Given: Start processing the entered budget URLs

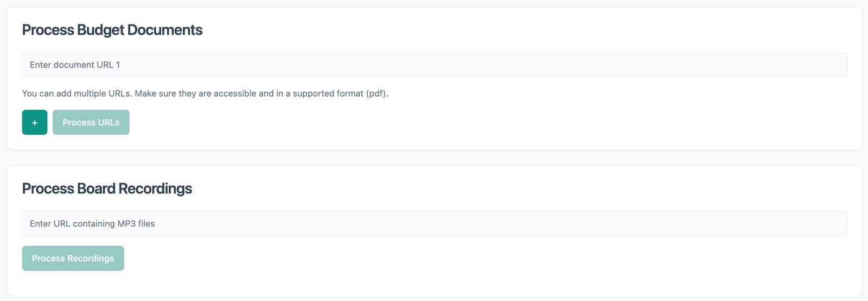Looking at the screenshot, I should click(x=91, y=122).
